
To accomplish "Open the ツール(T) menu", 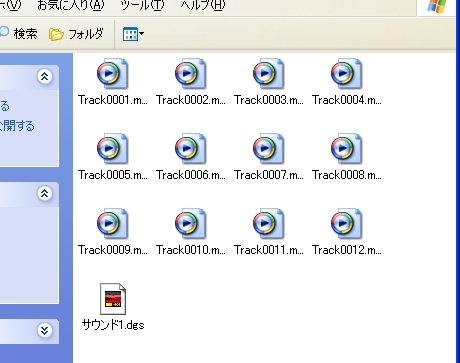I will 142,5.
